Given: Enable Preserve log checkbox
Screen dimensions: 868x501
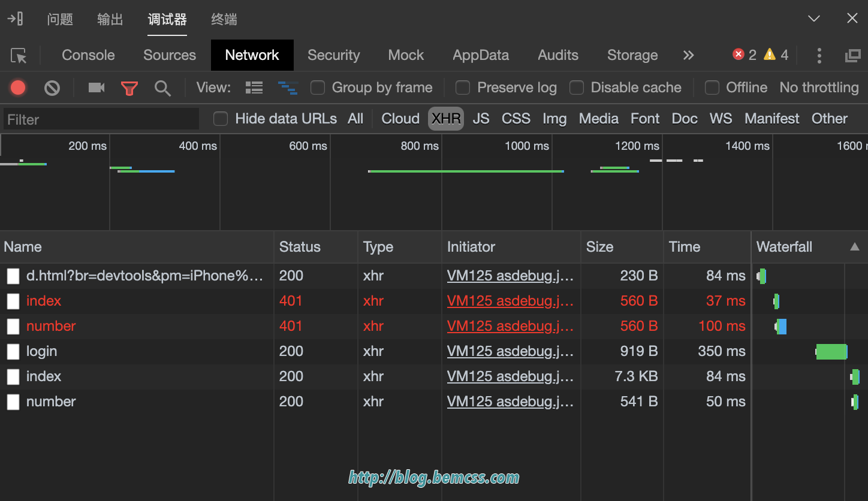Looking at the screenshot, I should point(463,88).
